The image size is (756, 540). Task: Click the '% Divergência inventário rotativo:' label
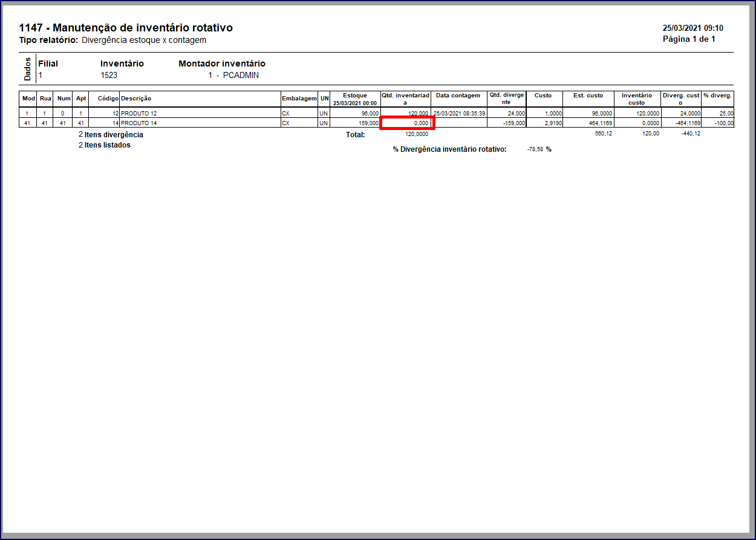[x=449, y=149]
